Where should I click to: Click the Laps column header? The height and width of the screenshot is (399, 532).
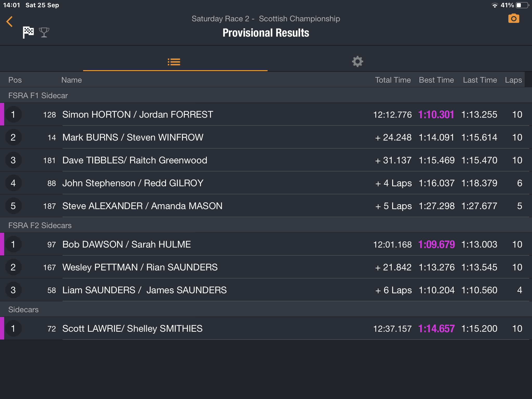(513, 80)
